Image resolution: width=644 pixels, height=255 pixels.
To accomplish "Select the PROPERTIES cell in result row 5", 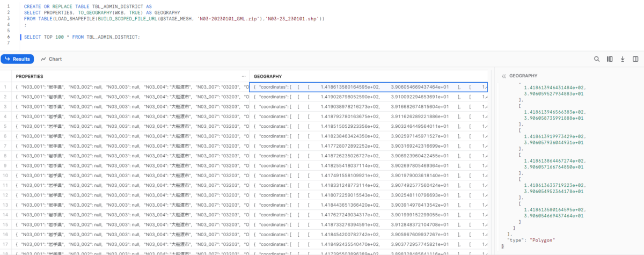I will tap(131, 126).
